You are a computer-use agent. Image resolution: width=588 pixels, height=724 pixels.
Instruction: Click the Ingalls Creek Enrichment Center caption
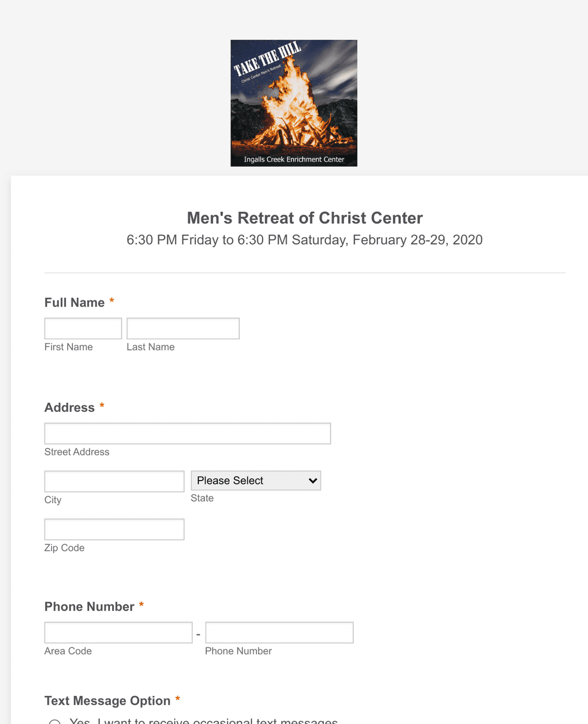pyautogui.click(x=293, y=159)
